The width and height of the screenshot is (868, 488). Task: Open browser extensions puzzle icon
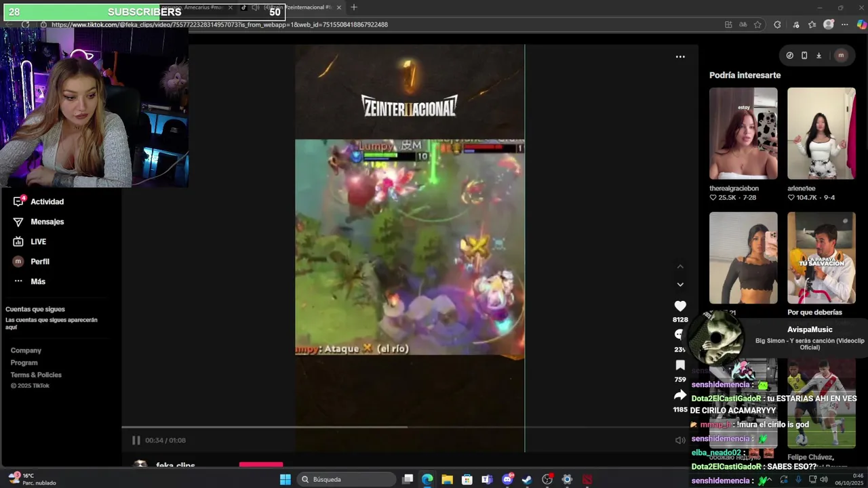point(777,24)
